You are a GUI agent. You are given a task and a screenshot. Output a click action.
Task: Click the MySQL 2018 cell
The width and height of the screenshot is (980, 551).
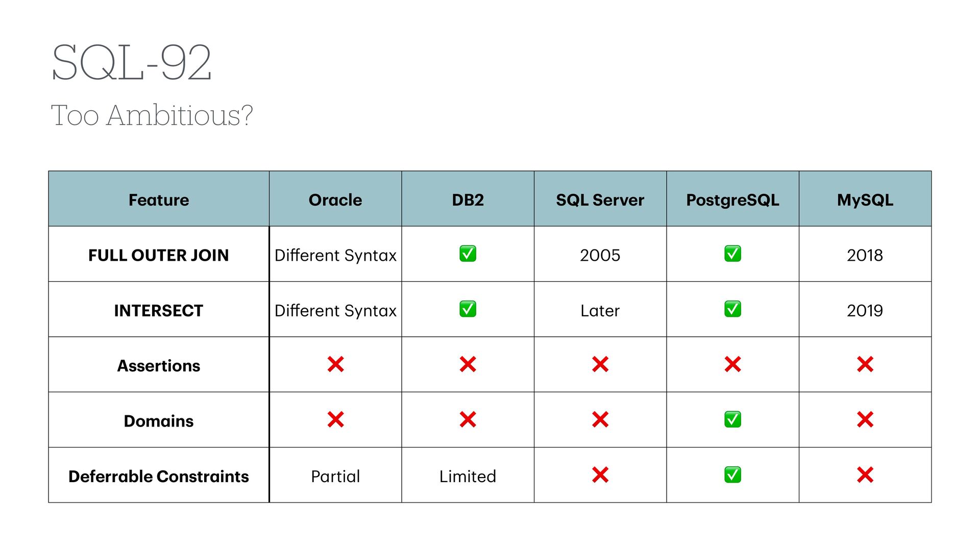(x=865, y=255)
